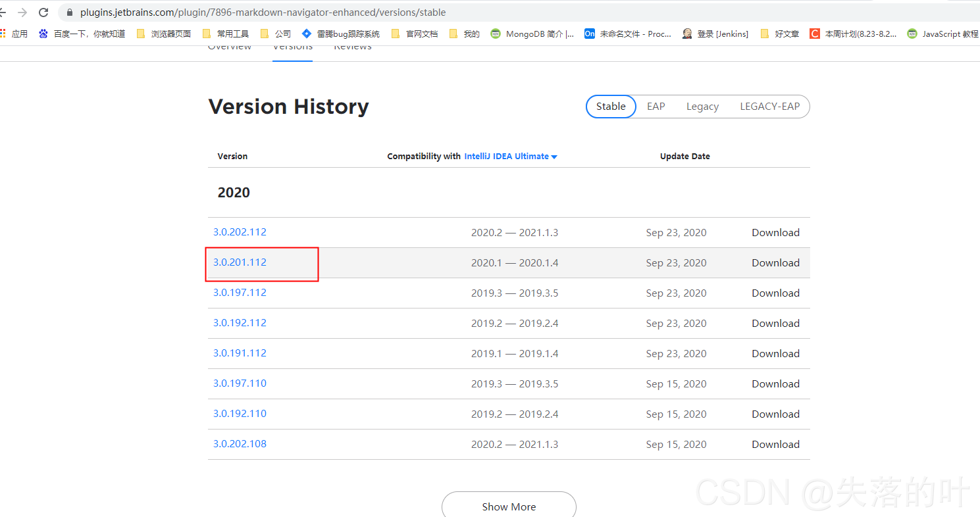Click the Show More button

click(x=509, y=505)
